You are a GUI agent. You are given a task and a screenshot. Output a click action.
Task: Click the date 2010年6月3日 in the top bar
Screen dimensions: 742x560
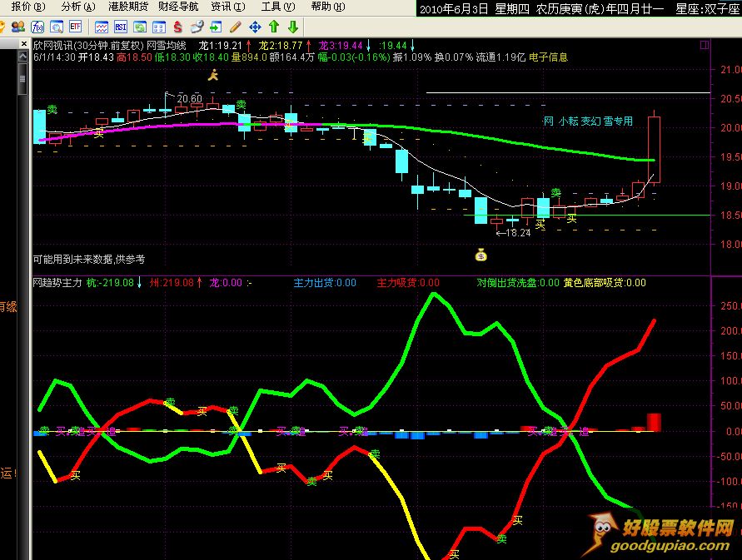[x=454, y=9]
